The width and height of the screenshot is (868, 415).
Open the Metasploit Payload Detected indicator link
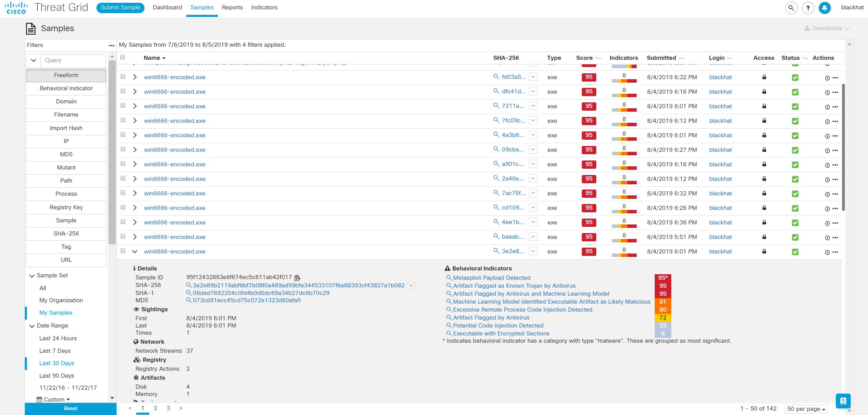click(491, 278)
